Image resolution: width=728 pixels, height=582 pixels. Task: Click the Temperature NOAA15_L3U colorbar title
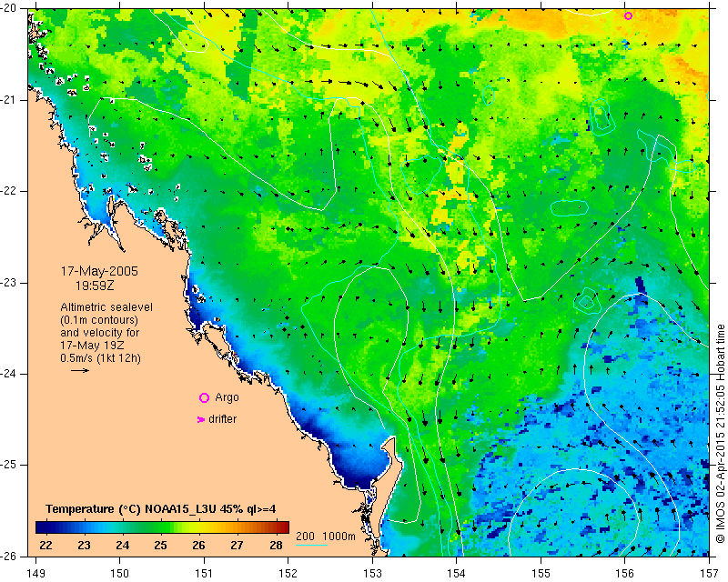pos(161,509)
